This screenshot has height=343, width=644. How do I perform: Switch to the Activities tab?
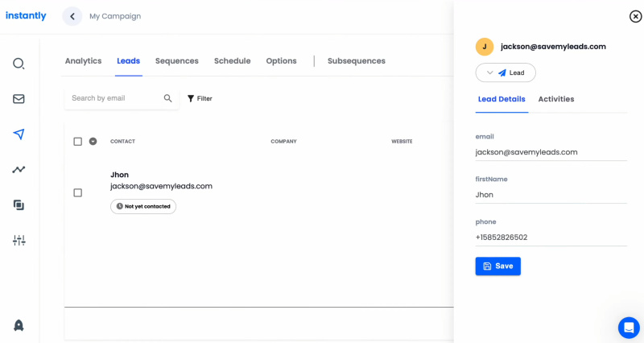point(555,99)
